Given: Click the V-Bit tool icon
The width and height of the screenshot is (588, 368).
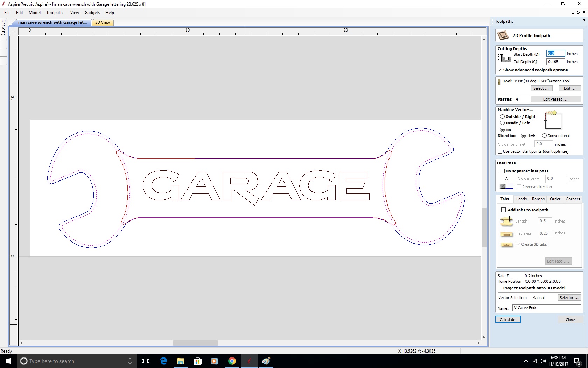Looking at the screenshot, I should pyautogui.click(x=499, y=82).
